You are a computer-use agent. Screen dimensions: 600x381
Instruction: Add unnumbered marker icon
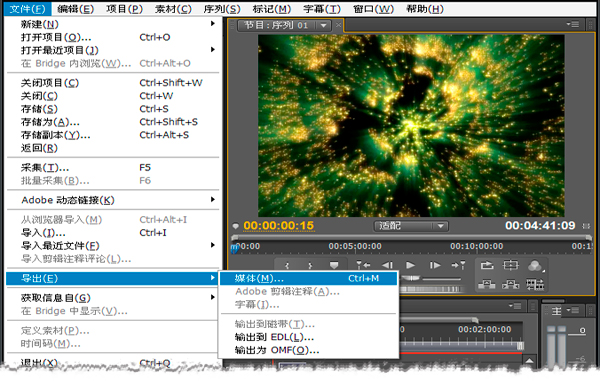[334, 265]
